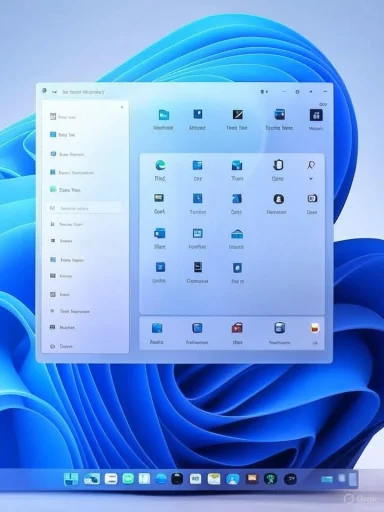The image size is (384, 512).
Task: Open the brown square icon on the taskbar
Action: (x=252, y=479)
